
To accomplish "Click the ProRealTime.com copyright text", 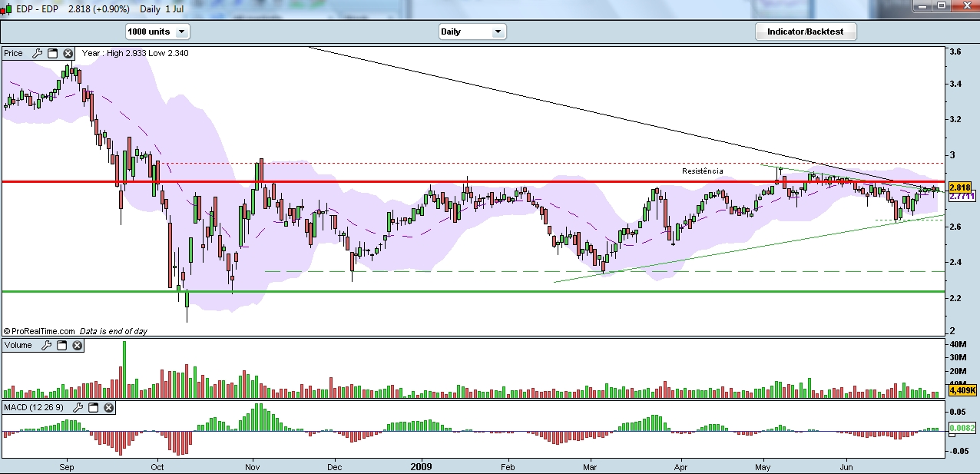I will click(39, 331).
